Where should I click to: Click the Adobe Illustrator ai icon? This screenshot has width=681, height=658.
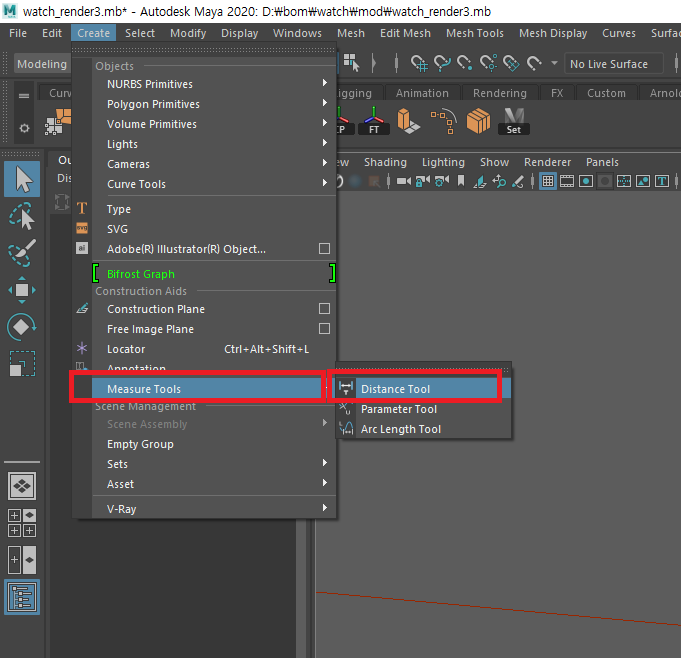[82, 248]
